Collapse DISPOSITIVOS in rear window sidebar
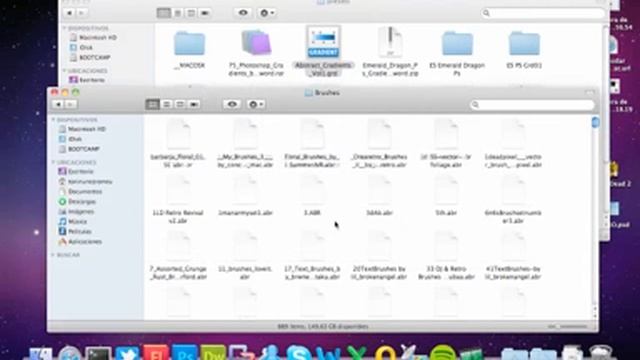 tap(64, 28)
